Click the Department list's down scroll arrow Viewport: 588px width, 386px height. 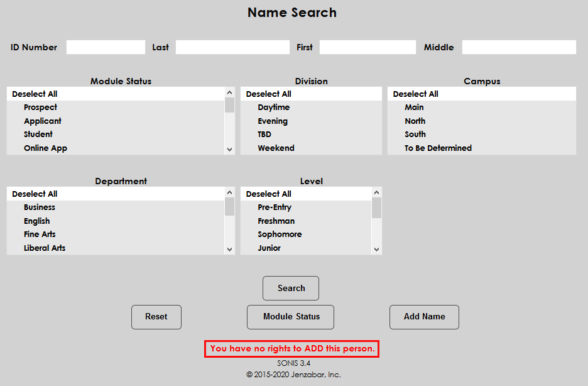[229, 249]
